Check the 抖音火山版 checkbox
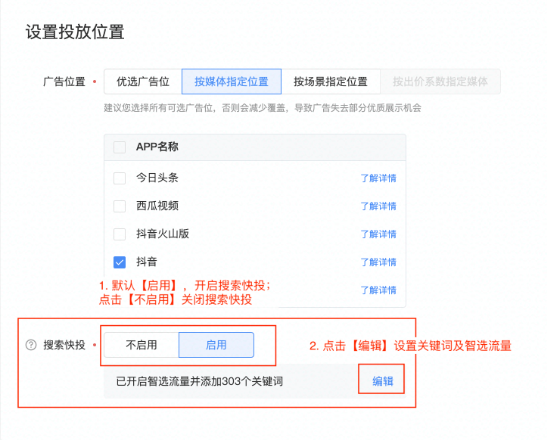The image size is (547, 440). 119,234
